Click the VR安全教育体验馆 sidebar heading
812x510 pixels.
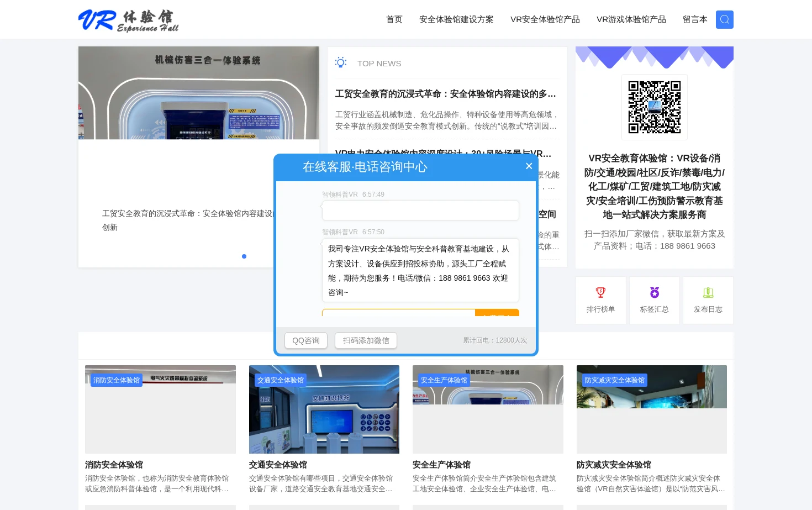655,186
